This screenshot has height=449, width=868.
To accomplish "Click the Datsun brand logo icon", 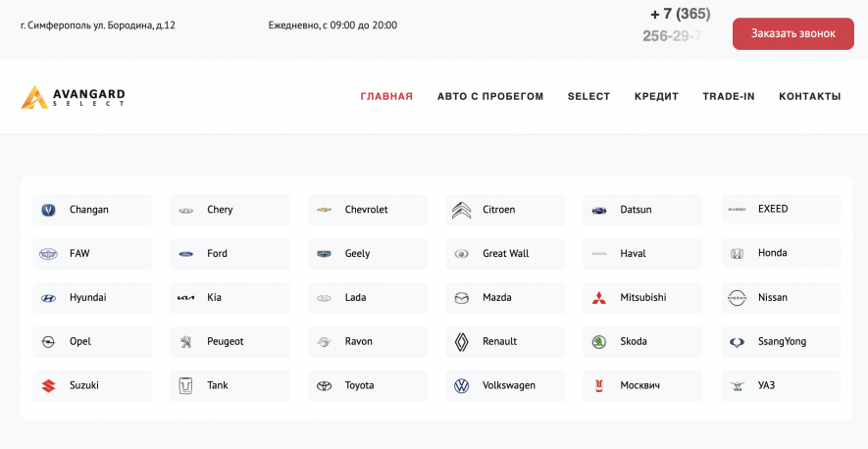I will (599, 211).
